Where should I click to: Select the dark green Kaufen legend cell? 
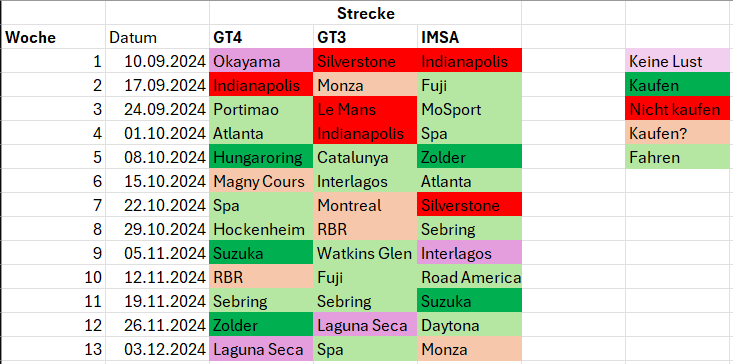point(679,85)
